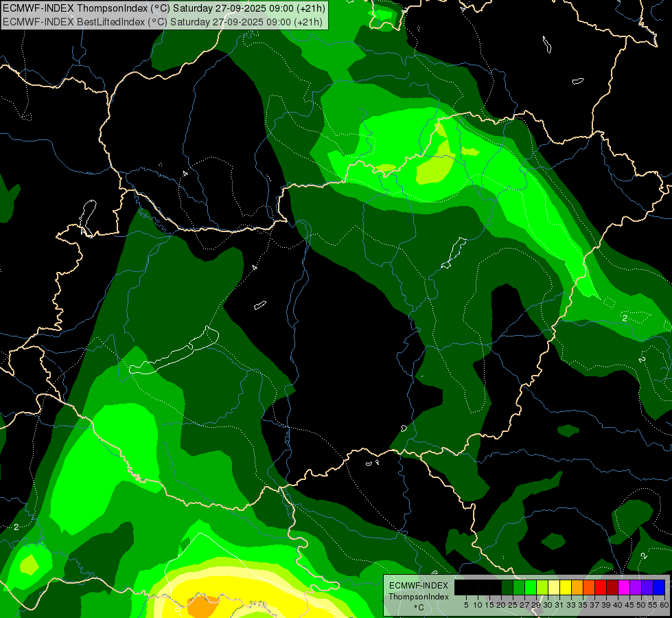Click the BestLiftedIndex title line at top
Image resolution: width=672 pixels, height=618 pixels.
click(x=163, y=22)
